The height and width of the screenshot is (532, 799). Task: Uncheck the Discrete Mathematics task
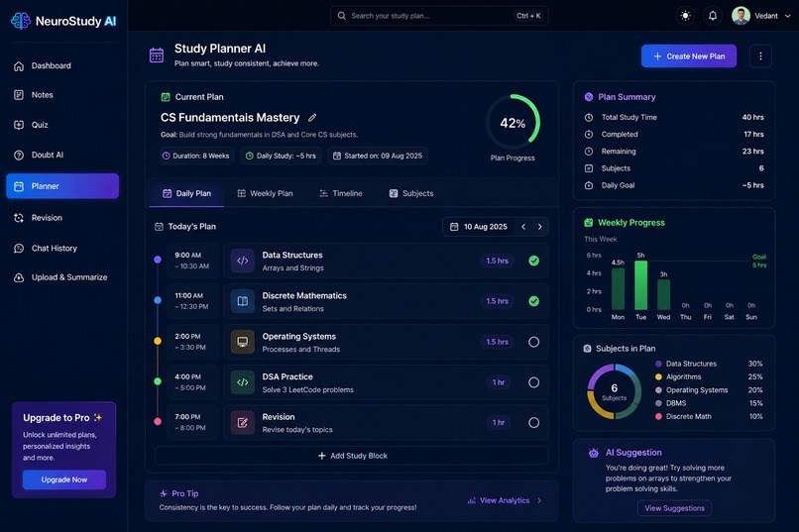[x=533, y=301]
